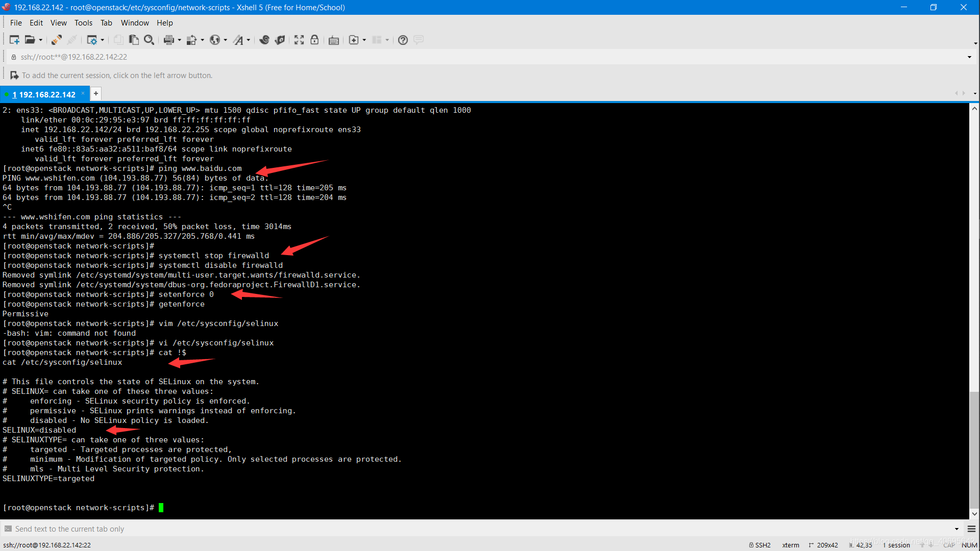Expand the new tab group dropdown arrow
The width and height of the screenshot is (980, 551).
[364, 40]
